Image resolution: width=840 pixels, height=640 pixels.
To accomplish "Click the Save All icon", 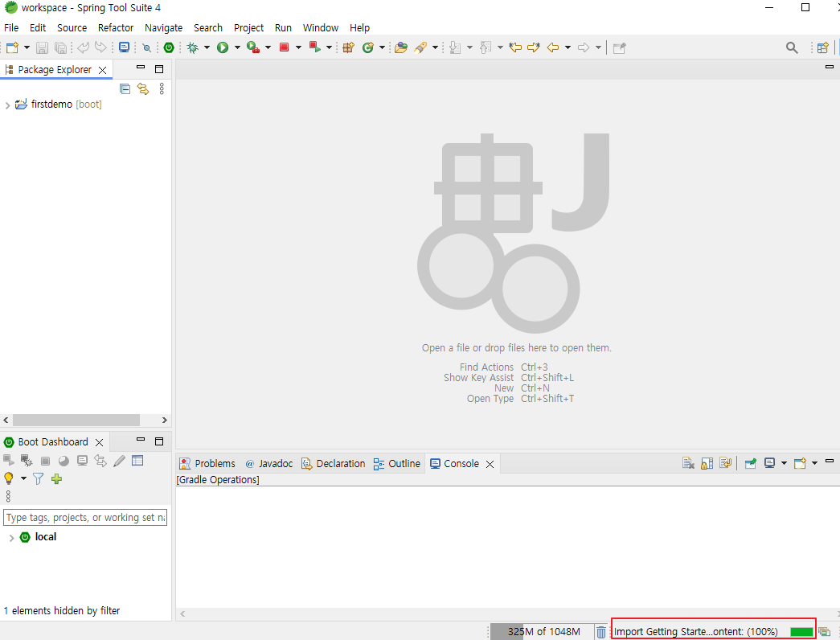I will point(60,47).
